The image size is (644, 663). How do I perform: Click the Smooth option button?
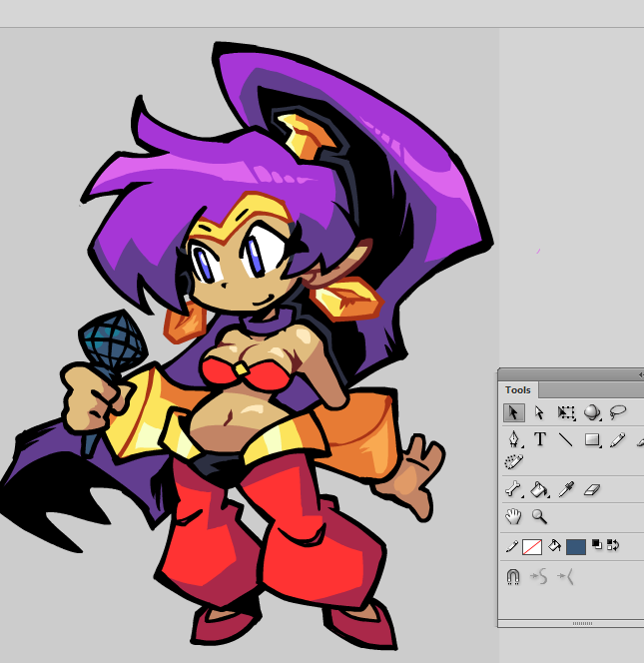click(539, 577)
